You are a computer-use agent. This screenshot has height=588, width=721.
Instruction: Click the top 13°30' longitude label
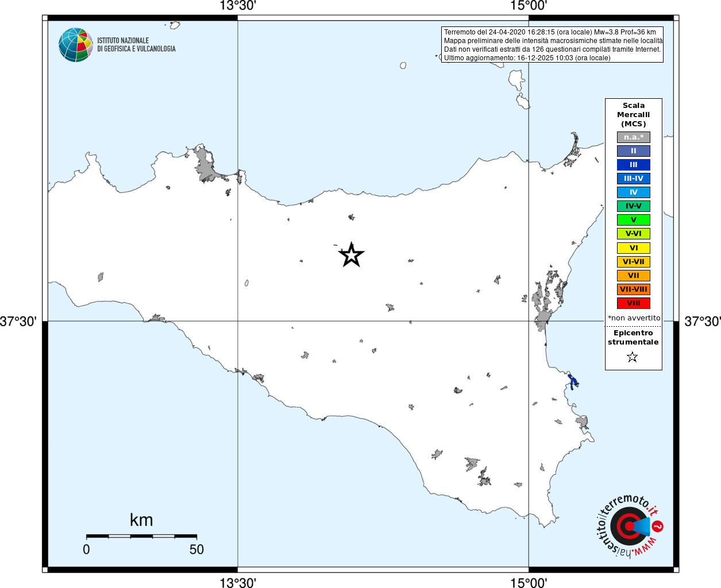[x=238, y=6]
